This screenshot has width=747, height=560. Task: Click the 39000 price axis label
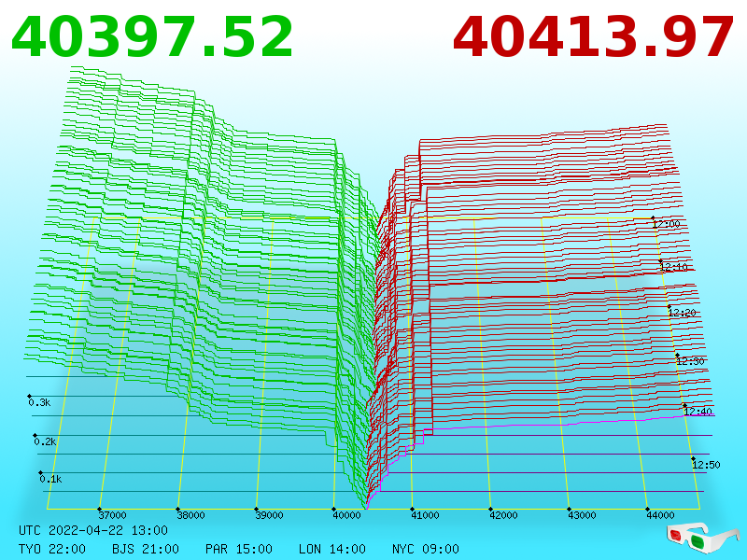269,515
